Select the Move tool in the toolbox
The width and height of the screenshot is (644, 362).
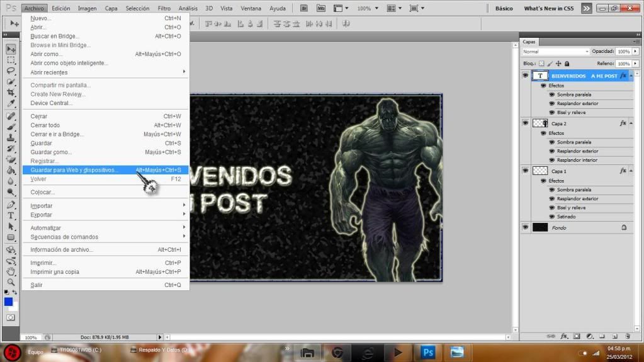[11, 49]
